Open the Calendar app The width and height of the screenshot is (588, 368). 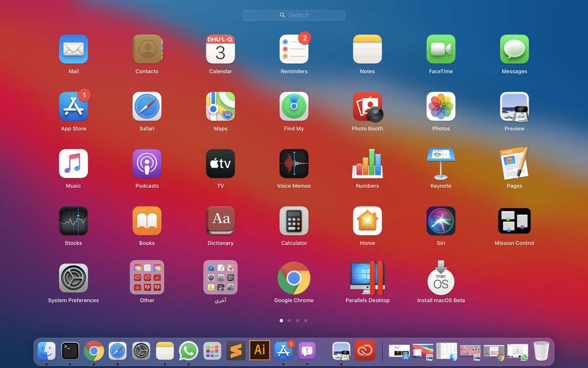tap(220, 49)
